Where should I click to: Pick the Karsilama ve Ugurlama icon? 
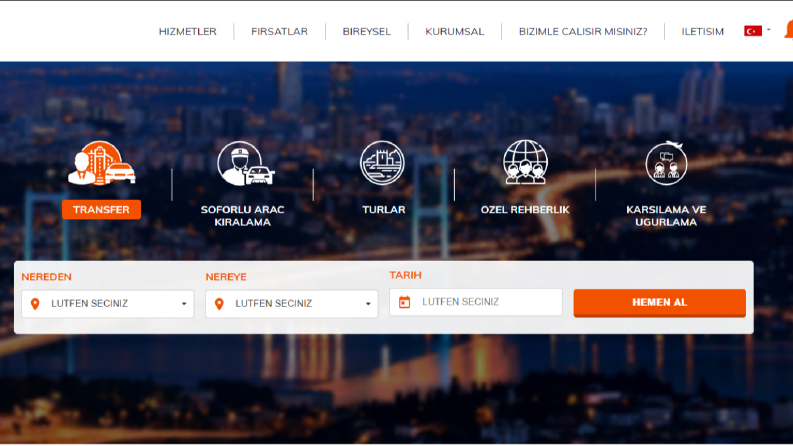tap(666, 163)
